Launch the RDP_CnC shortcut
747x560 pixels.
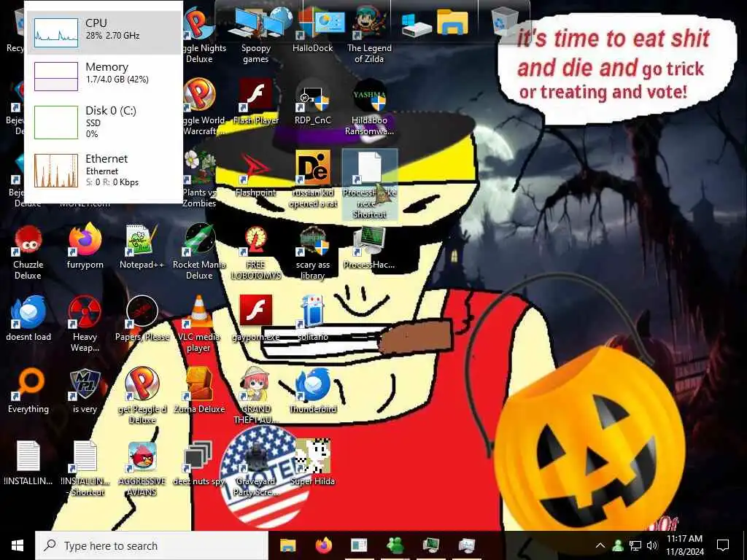tap(312, 102)
